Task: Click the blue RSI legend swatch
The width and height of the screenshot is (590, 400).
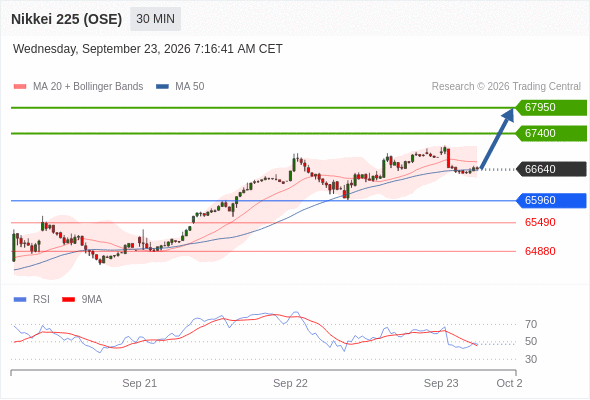Action: coord(20,300)
